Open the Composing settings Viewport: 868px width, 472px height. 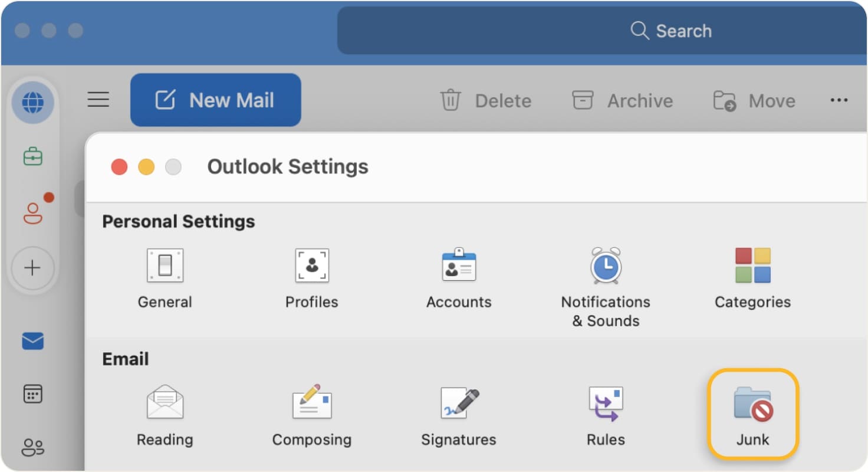point(311,413)
